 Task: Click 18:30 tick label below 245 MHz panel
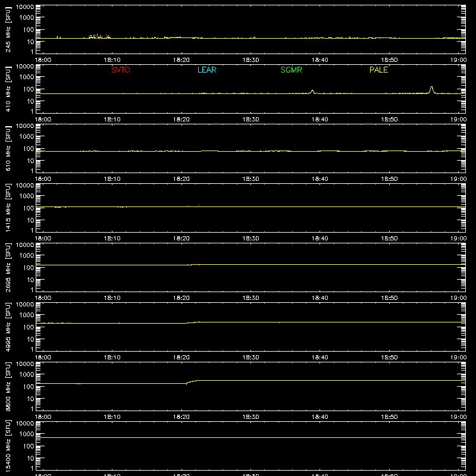pyautogui.click(x=250, y=60)
